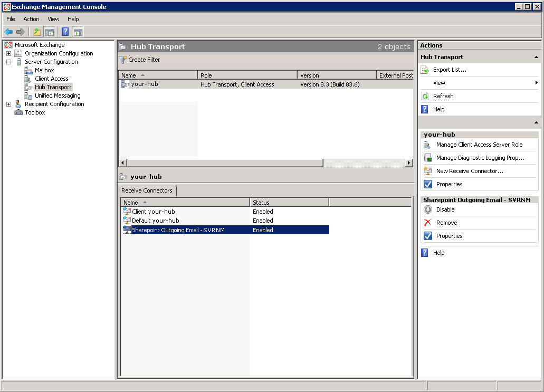The height and width of the screenshot is (392, 544).
Task: Click the horizontal scrollbar right arrow
Action: pos(409,162)
